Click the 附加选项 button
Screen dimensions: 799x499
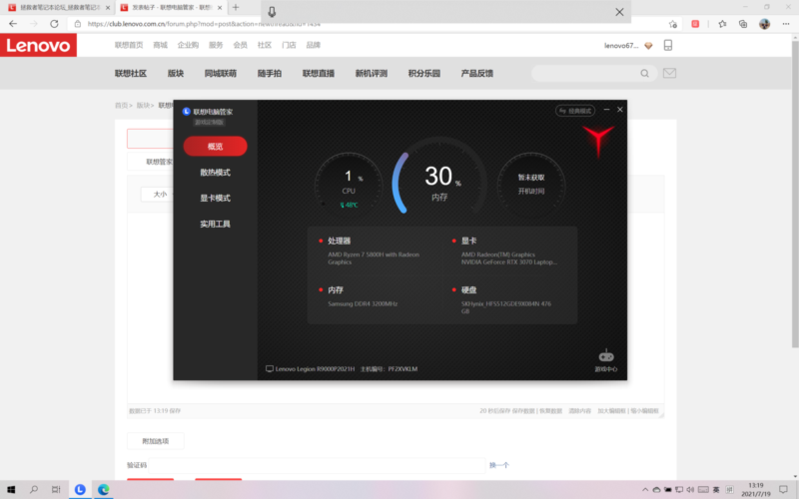(155, 441)
